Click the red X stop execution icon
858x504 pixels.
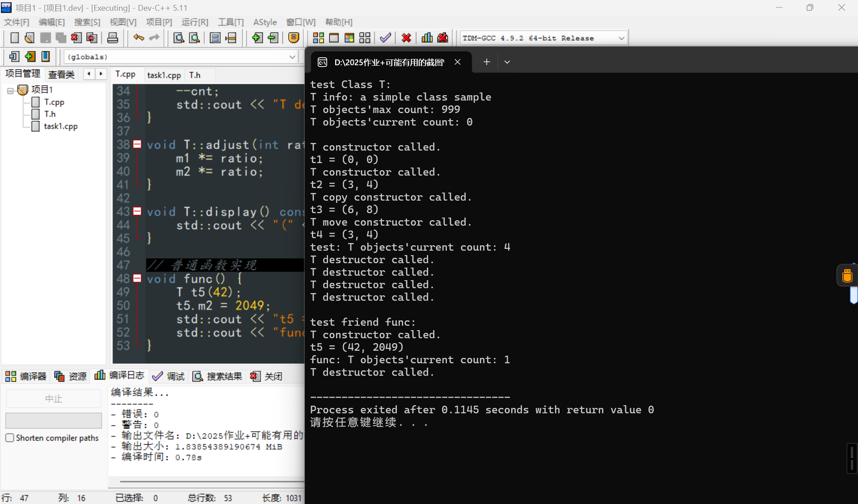406,38
